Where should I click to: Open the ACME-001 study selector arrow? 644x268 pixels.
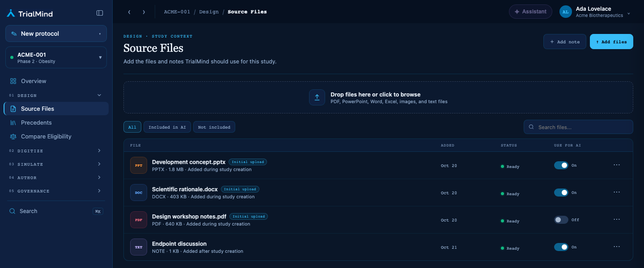(x=100, y=58)
